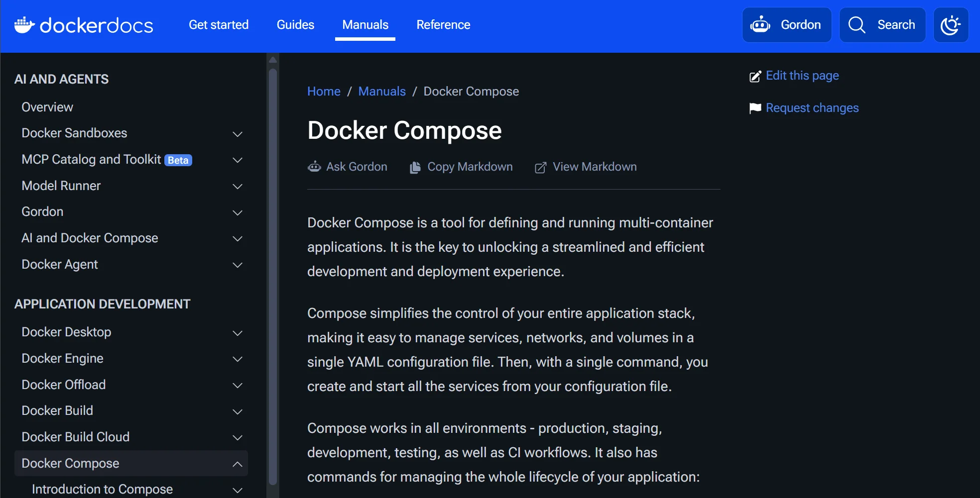Open Model Runner sidebar entry
Image resolution: width=980 pixels, height=498 pixels.
pos(61,186)
